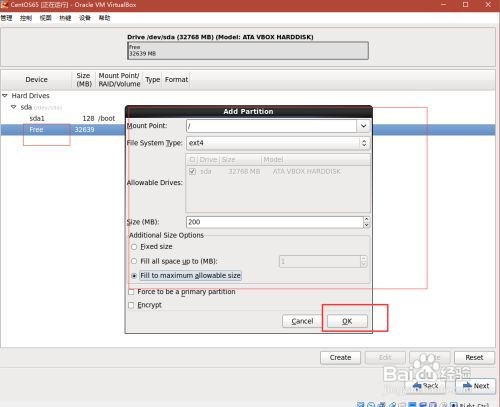Confirm Add Partition with OK

347,321
